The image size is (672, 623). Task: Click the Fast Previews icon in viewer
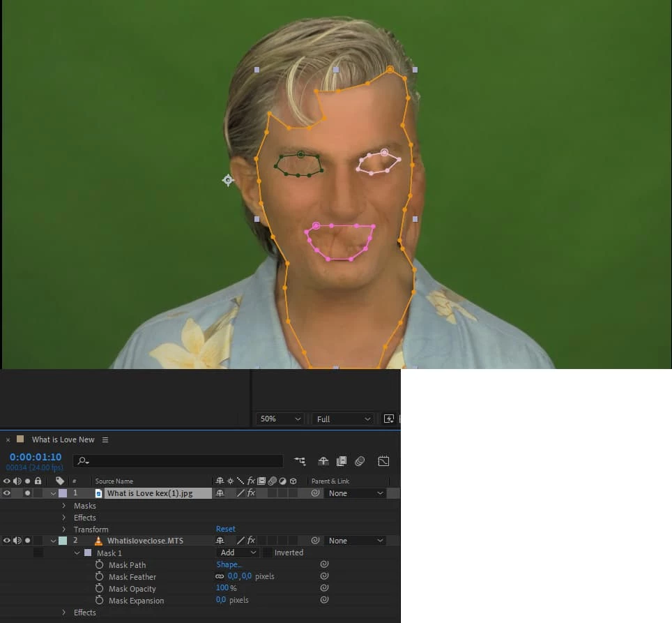(389, 419)
